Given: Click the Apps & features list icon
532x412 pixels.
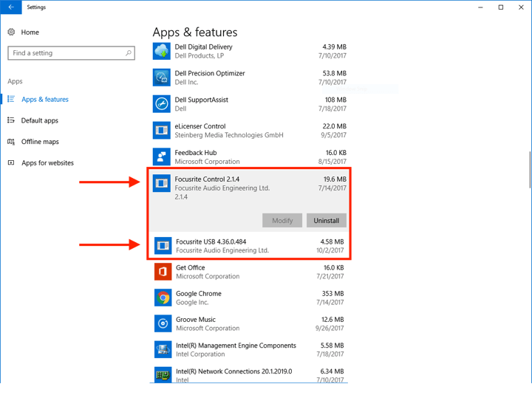Looking at the screenshot, I should (x=11, y=99).
